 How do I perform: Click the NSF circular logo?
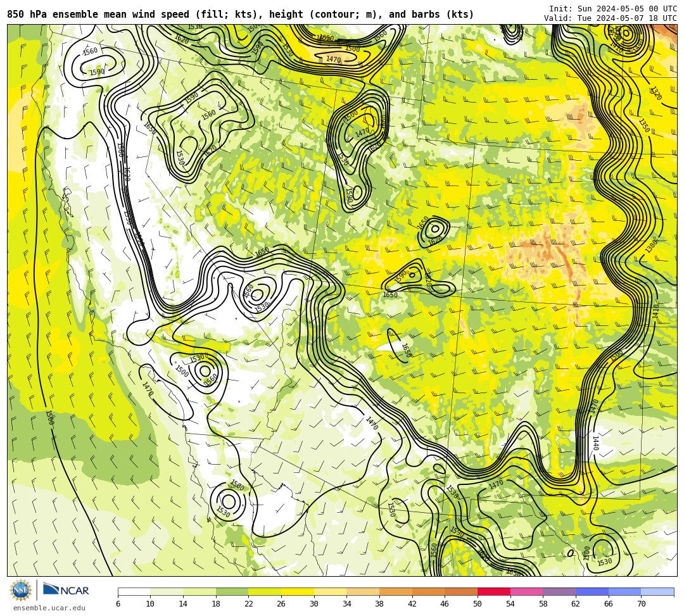click(21, 590)
